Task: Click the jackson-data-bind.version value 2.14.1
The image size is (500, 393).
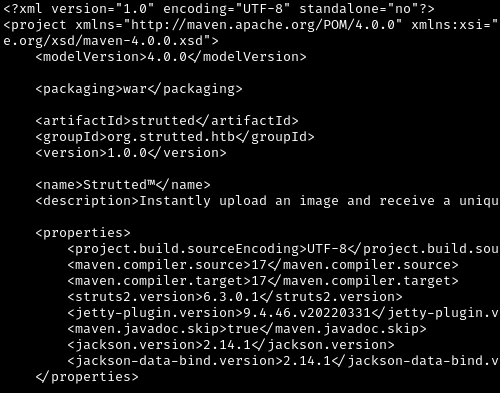Action: [307, 361]
